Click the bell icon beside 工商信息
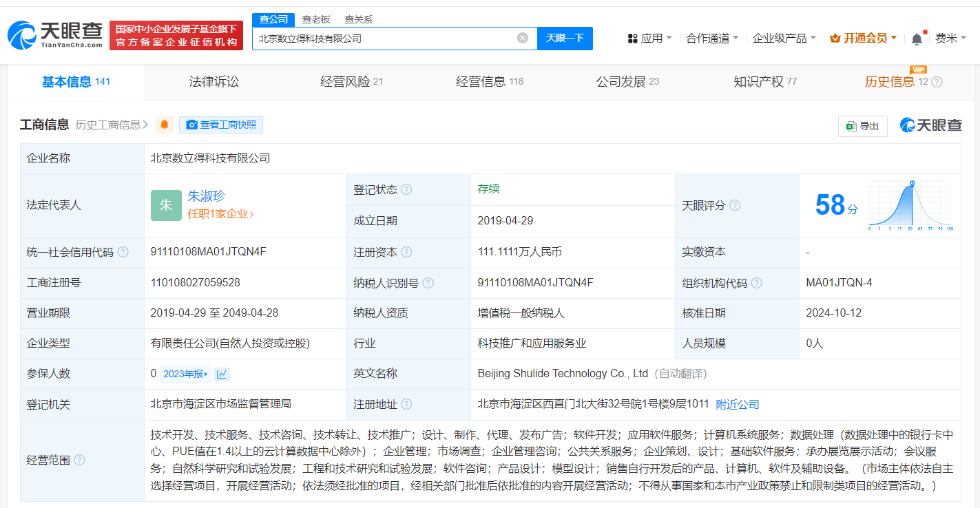The image size is (980, 508). click(x=163, y=125)
